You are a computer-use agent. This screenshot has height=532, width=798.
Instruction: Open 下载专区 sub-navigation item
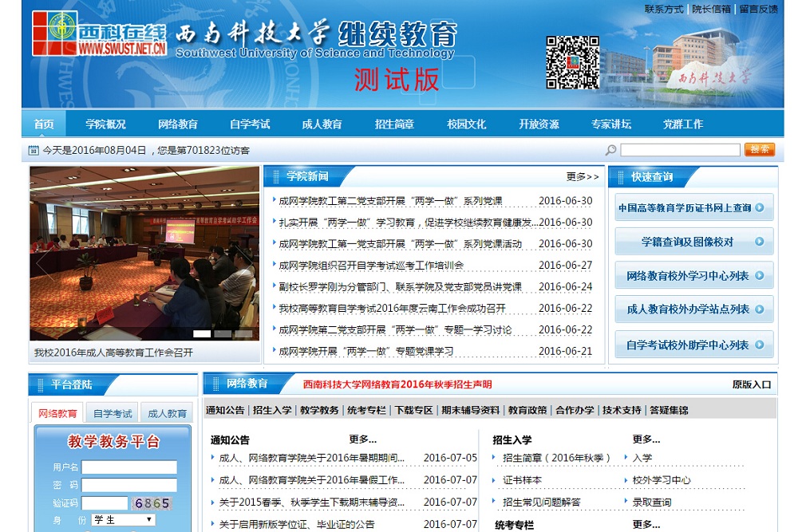click(x=413, y=410)
